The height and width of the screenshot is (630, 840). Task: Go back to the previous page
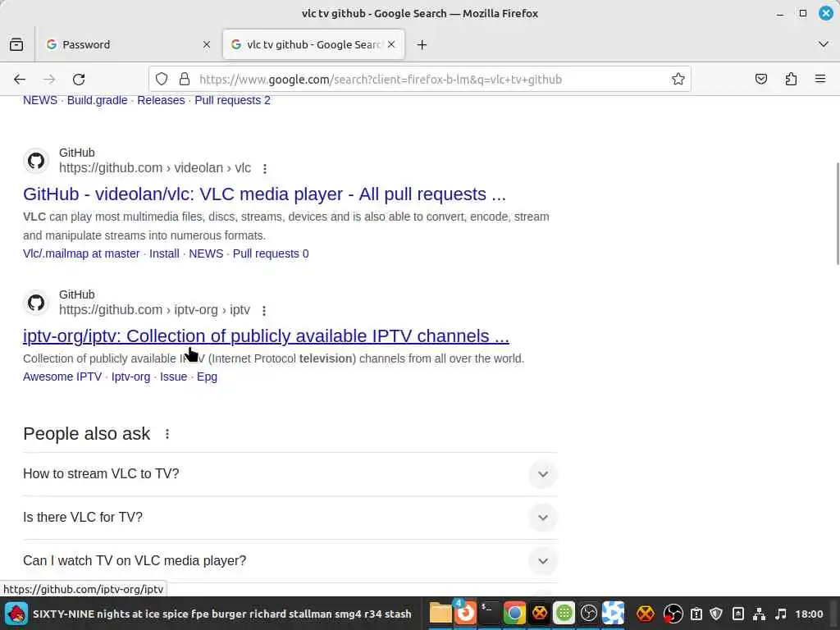[x=20, y=80]
